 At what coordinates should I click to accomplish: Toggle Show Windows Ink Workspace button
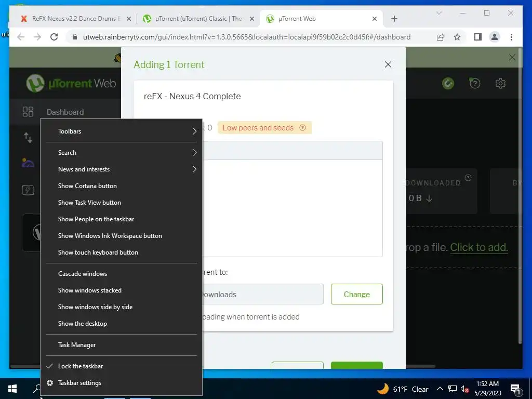pos(121,235)
